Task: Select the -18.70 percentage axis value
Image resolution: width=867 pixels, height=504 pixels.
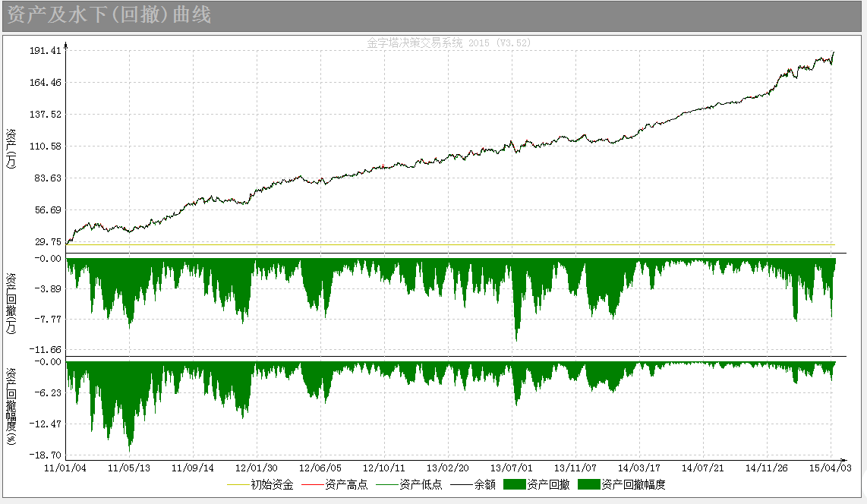Action: tap(45, 455)
